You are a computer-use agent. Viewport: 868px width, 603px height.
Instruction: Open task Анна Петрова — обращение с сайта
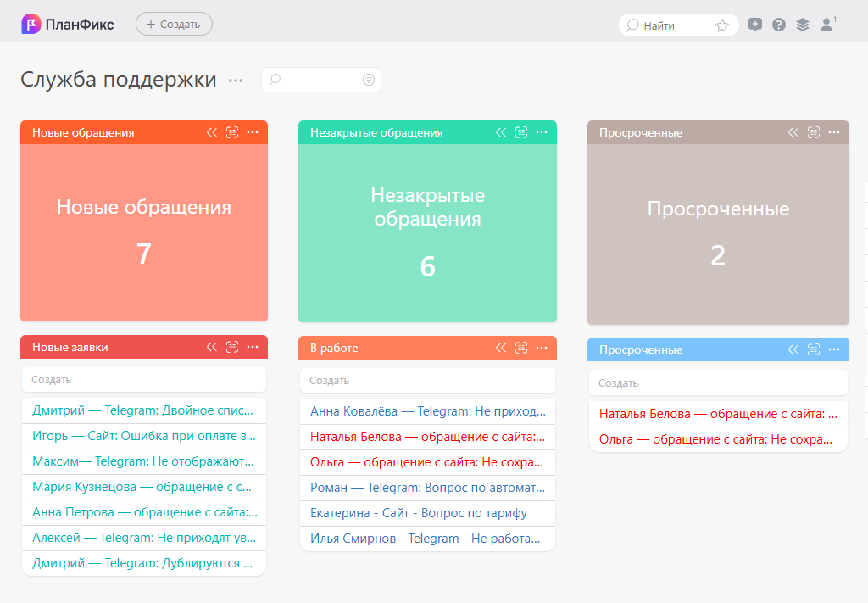pos(144,512)
